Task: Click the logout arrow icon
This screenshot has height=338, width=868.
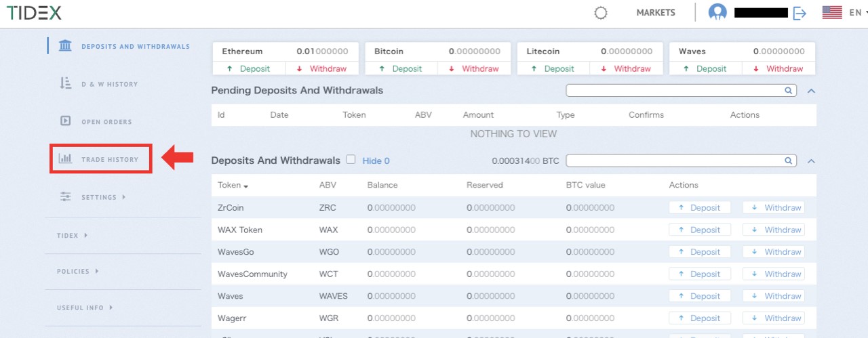Action: (800, 13)
